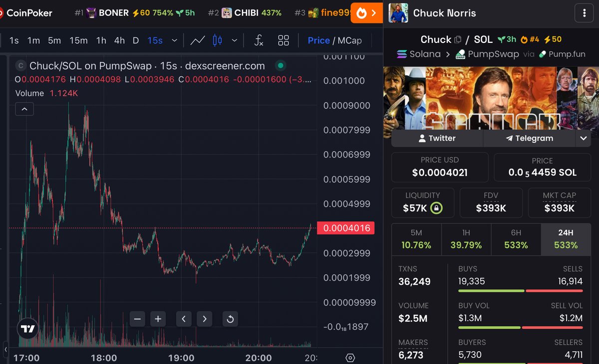Switch to the 6H stats tab
599x364 pixels.
click(516, 239)
